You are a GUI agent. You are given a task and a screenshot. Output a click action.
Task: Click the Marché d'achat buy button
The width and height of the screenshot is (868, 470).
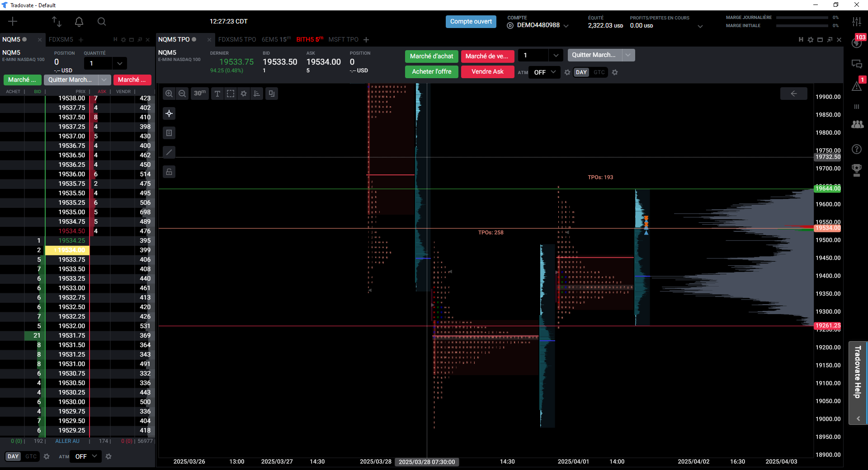pyautogui.click(x=432, y=56)
